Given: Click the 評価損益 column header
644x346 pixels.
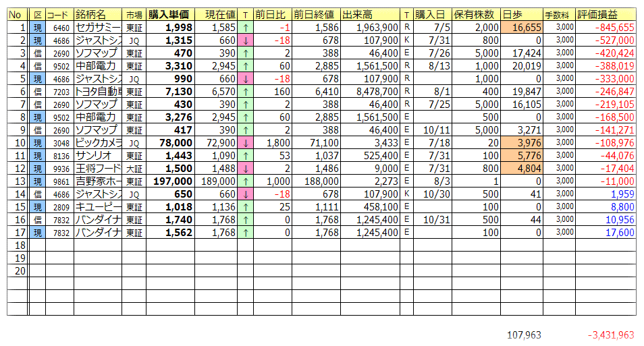Looking at the screenshot, I should coord(606,15).
